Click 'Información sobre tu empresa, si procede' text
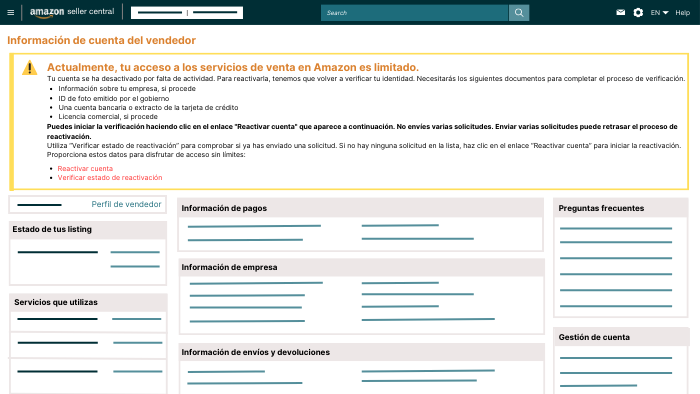Viewport: 700px width, 394px height. (x=127, y=88)
